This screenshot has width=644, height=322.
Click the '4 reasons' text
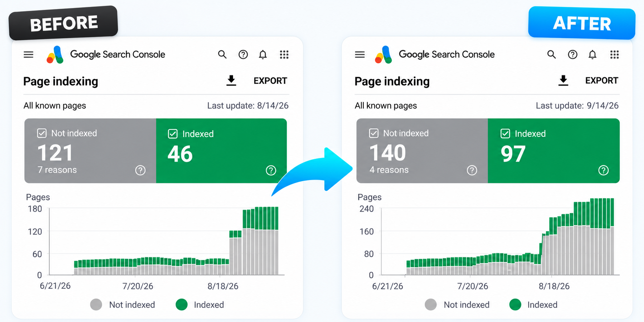click(x=389, y=170)
